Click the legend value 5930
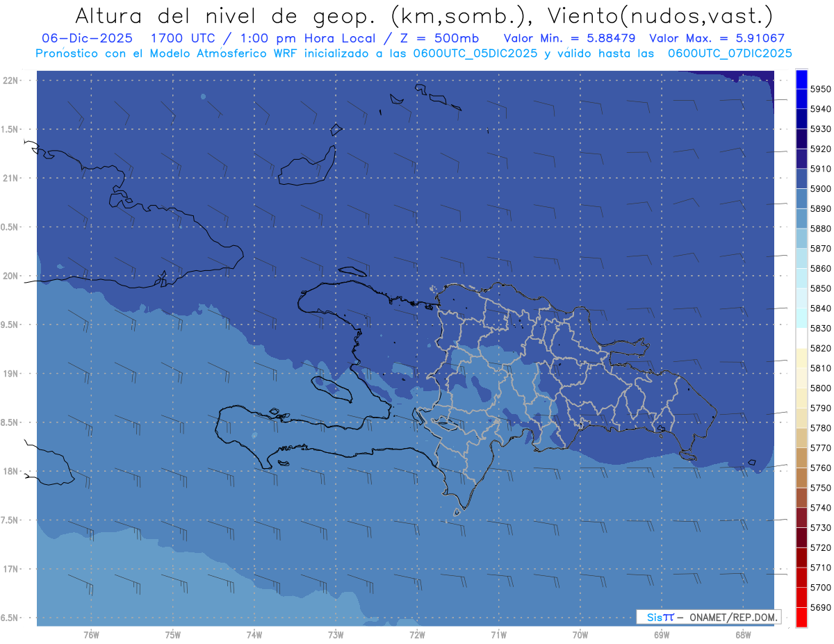This screenshot has width=834, height=644. coord(820,129)
